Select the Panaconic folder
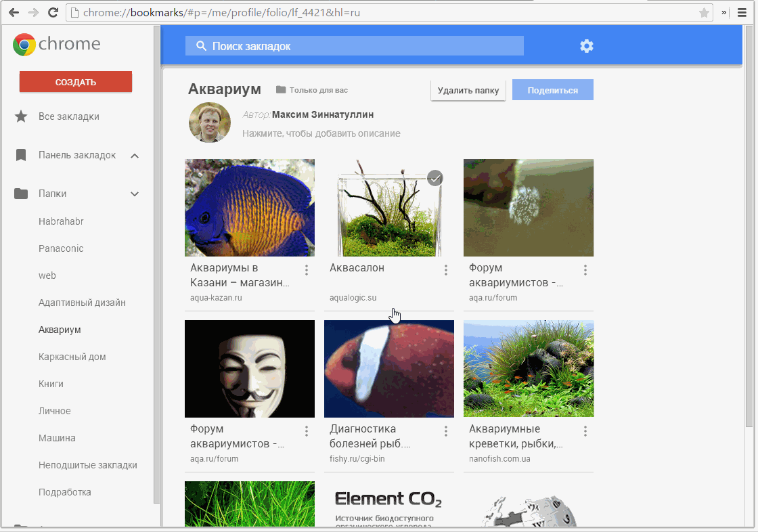This screenshot has height=532, width=758. pos(61,248)
